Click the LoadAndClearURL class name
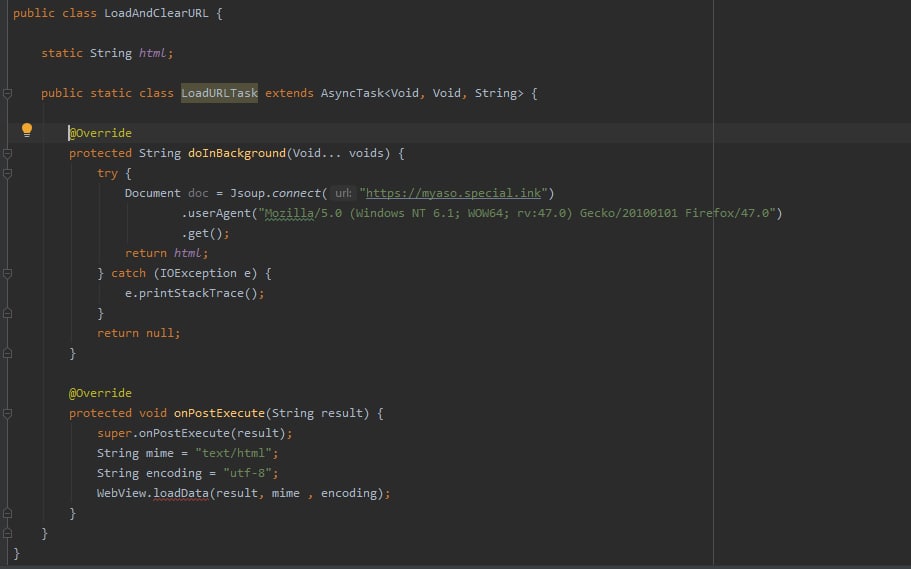 pos(156,13)
